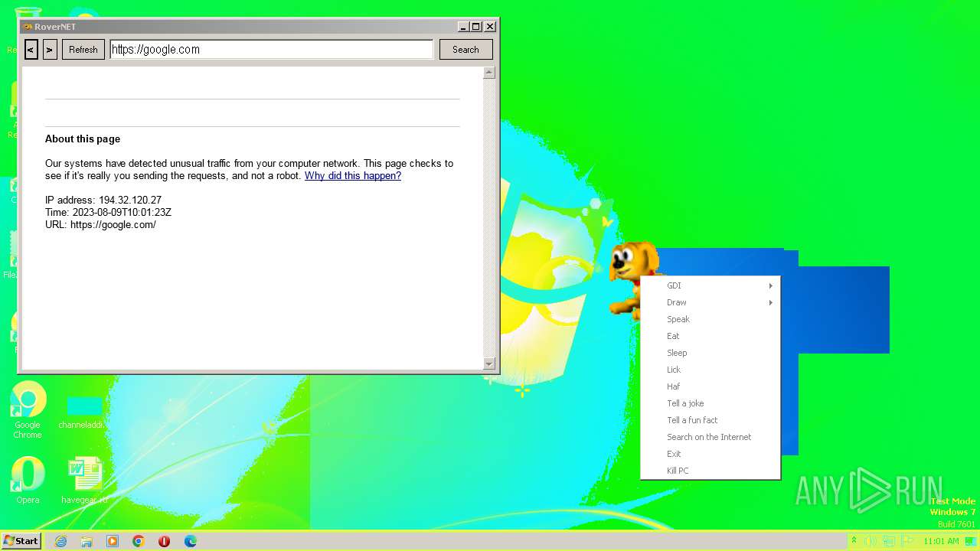This screenshot has width=980, height=551.
Task: Launch Internet Explorer from the taskbar
Action: (60, 541)
